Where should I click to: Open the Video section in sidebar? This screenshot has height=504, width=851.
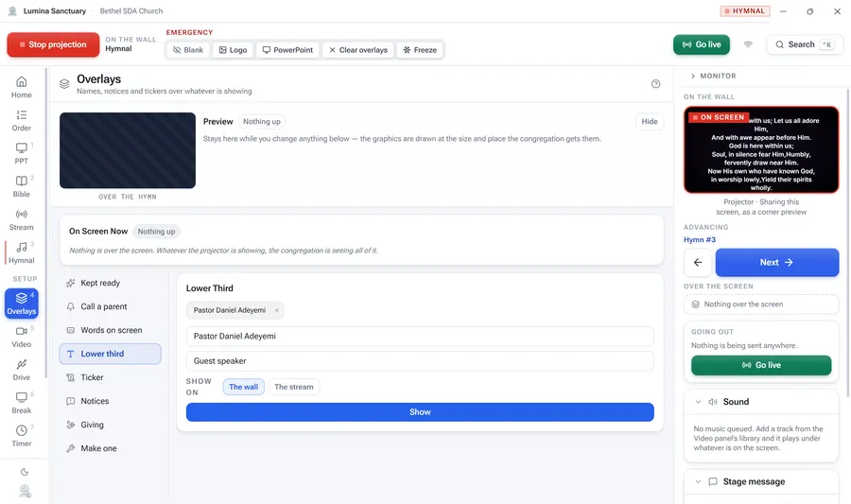(21, 337)
